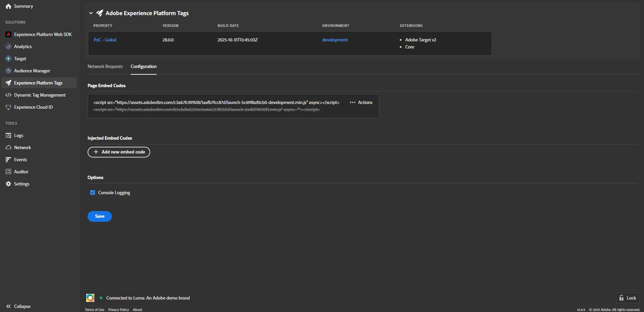
Task: Open the development environment link
Action: [x=335, y=40]
